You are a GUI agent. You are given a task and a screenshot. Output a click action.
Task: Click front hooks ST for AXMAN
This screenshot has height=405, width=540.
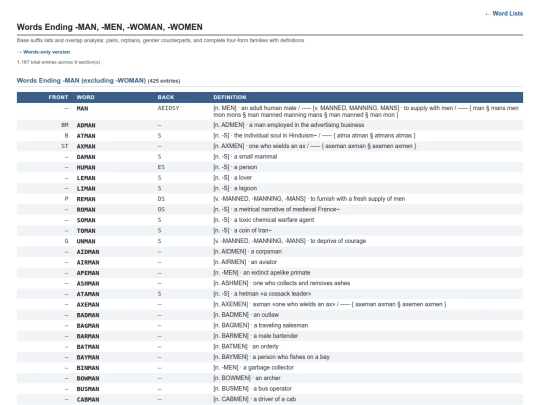click(65, 146)
